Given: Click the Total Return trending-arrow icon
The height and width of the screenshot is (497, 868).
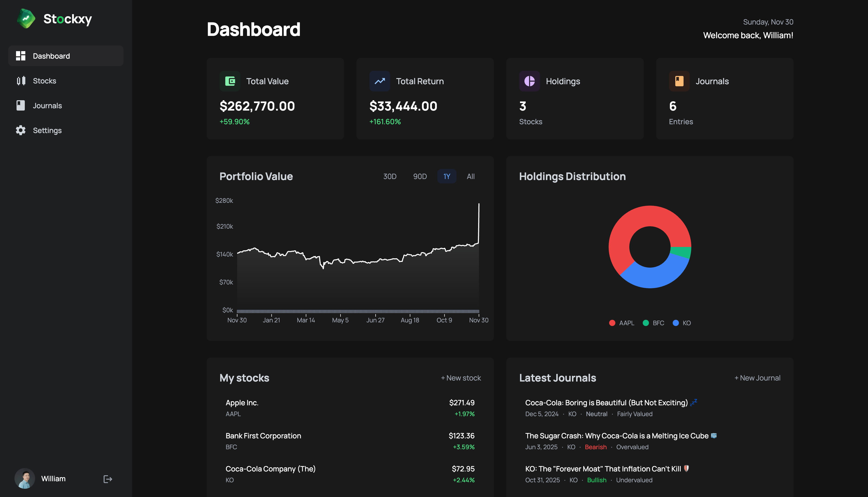Looking at the screenshot, I should point(379,81).
